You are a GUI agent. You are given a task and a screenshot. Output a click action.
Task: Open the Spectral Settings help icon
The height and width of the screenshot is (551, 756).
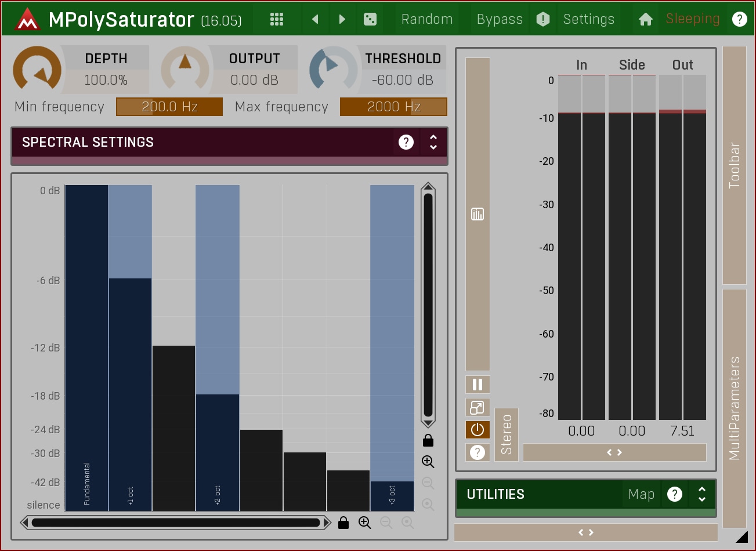(x=406, y=142)
